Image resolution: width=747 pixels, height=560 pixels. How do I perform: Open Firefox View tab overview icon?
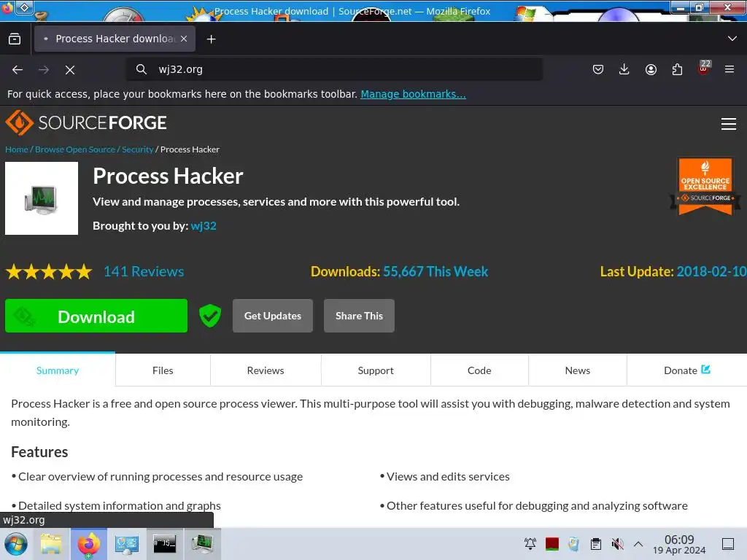pos(15,39)
